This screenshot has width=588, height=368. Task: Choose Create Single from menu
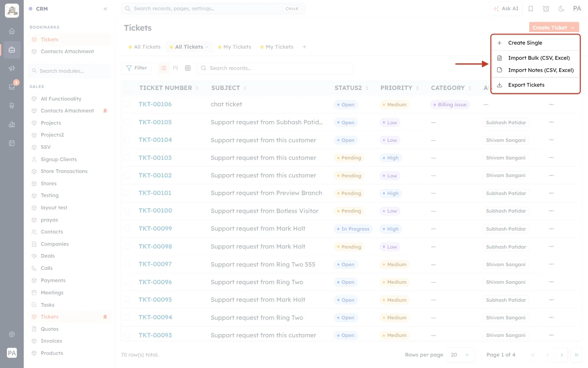535,43
